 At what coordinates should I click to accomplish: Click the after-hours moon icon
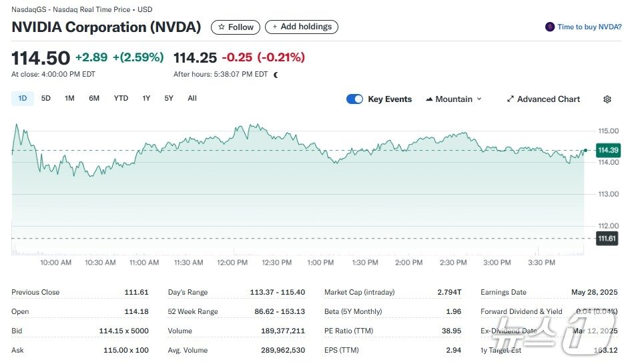click(x=276, y=75)
